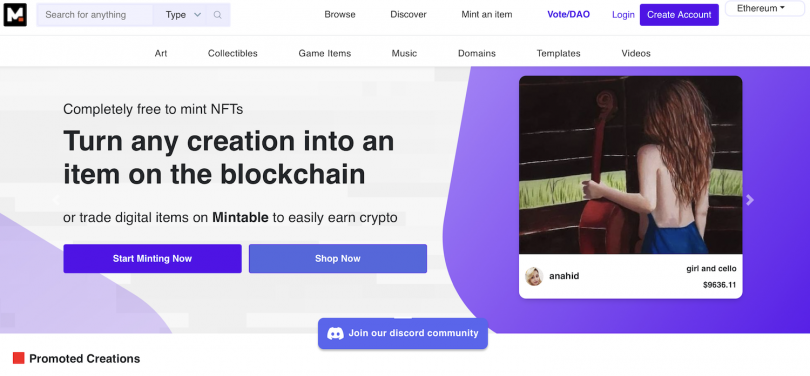Click the Start Minting Now button
The height and width of the screenshot is (376, 810).
coord(152,259)
